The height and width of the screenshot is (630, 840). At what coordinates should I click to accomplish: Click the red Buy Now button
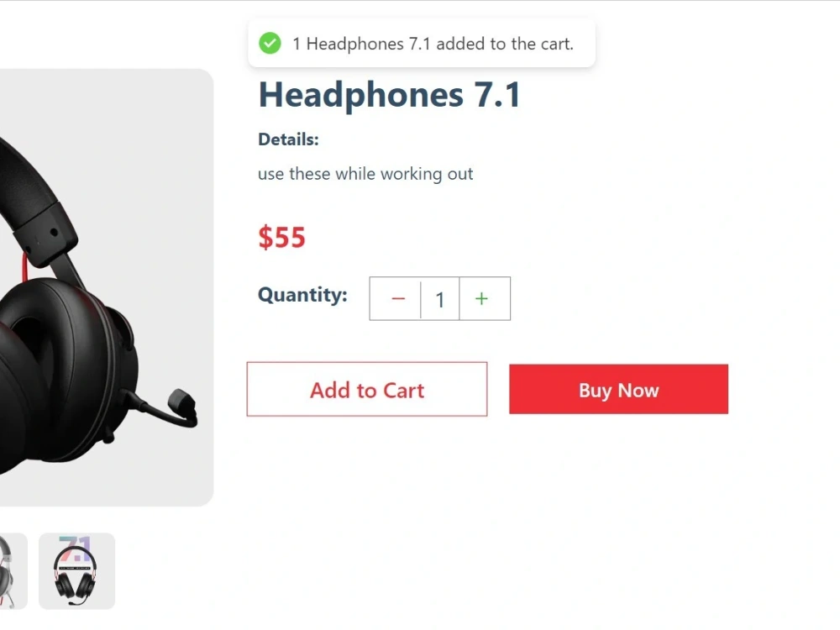click(x=619, y=390)
